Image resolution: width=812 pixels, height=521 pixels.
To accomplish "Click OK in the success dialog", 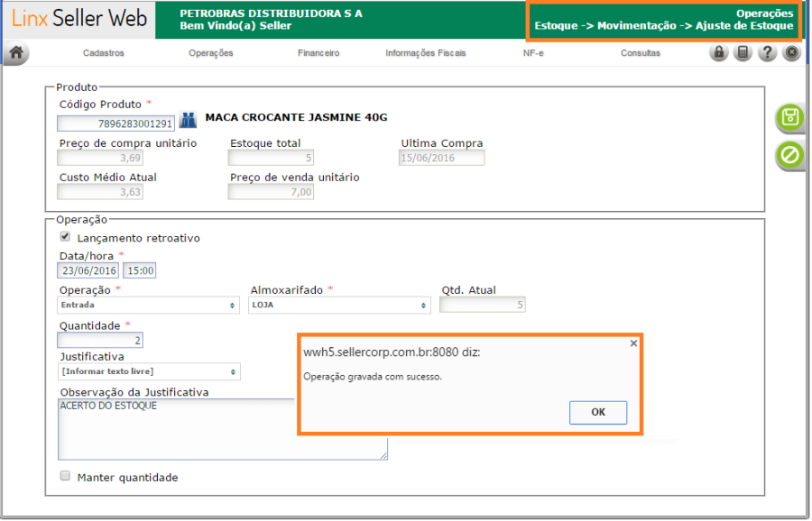I will pos(598,412).
